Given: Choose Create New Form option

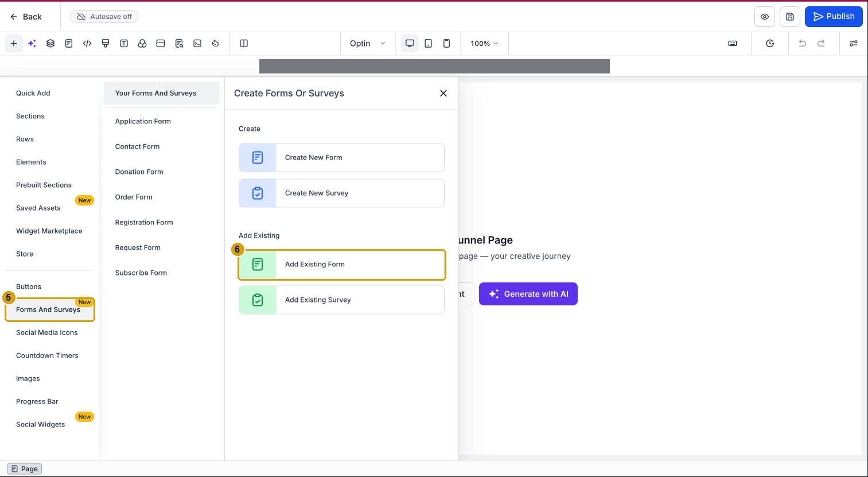Looking at the screenshot, I should pyautogui.click(x=342, y=158).
